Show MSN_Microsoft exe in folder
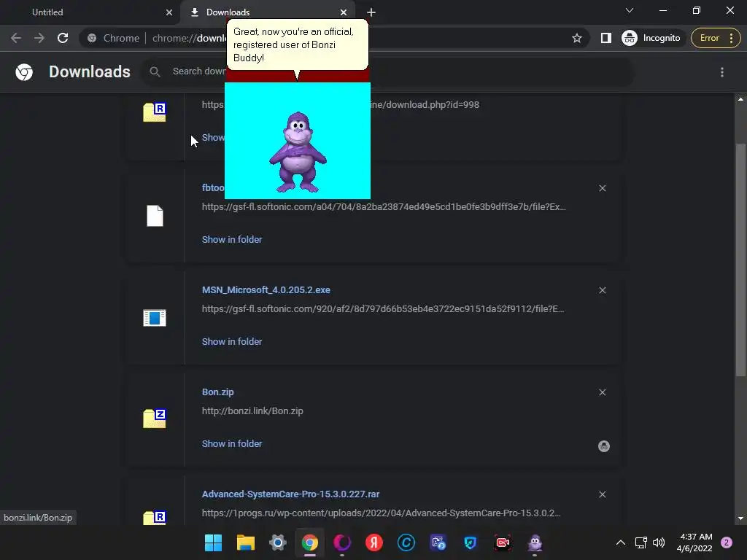The width and height of the screenshot is (747, 560). [x=231, y=341]
